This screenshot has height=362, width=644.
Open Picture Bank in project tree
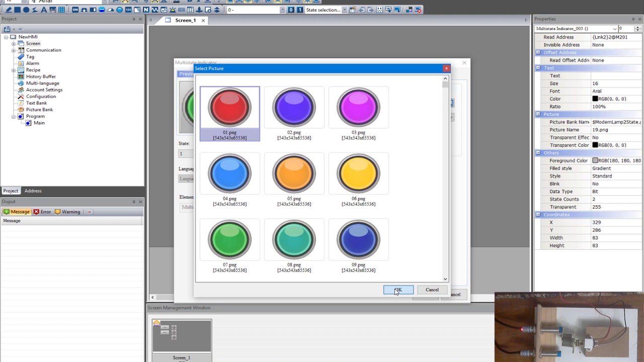[39, 110]
